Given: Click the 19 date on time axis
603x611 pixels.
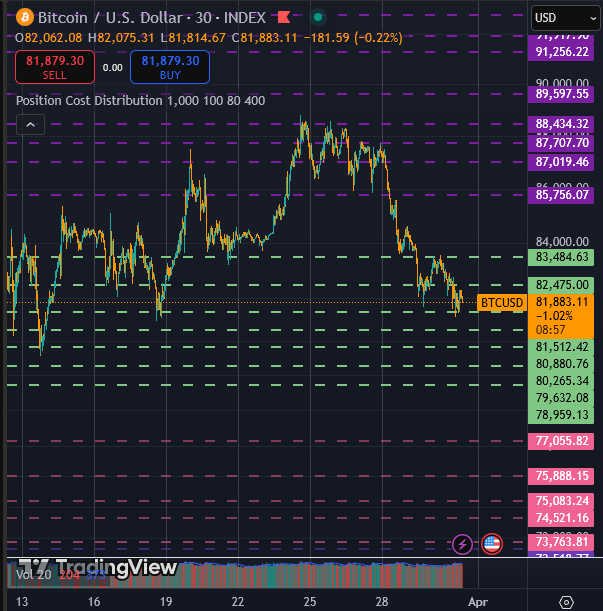Looking at the screenshot, I should point(166,602).
